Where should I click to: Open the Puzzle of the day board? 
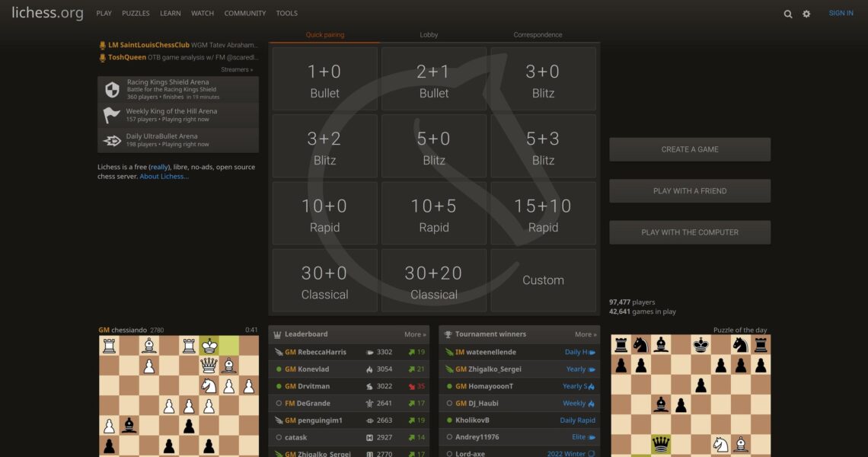(x=691, y=395)
